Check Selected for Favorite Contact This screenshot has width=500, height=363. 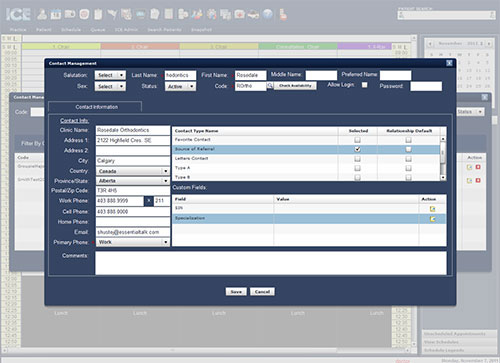[x=357, y=140]
